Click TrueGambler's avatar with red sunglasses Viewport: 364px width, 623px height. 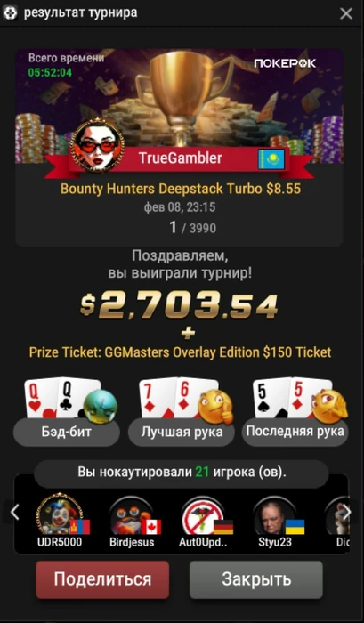click(97, 147)
